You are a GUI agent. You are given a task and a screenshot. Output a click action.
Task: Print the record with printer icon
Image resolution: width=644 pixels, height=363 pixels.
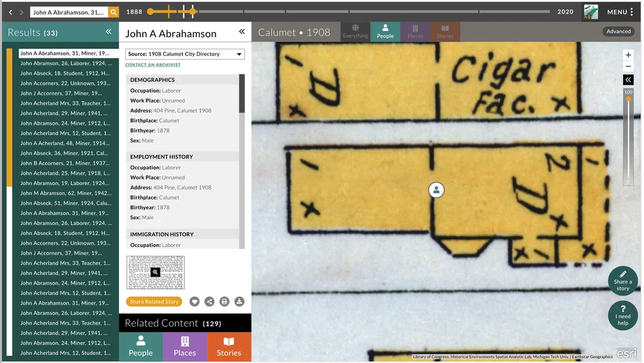point(224,302)
